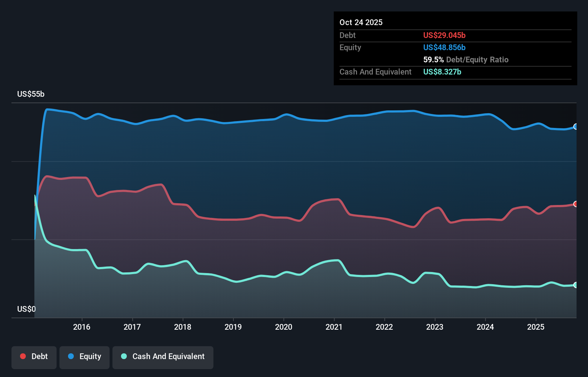The width and height of the screenshot is (588, 377).
Task: Click the 2019 x-axis label
Action: 233,327
